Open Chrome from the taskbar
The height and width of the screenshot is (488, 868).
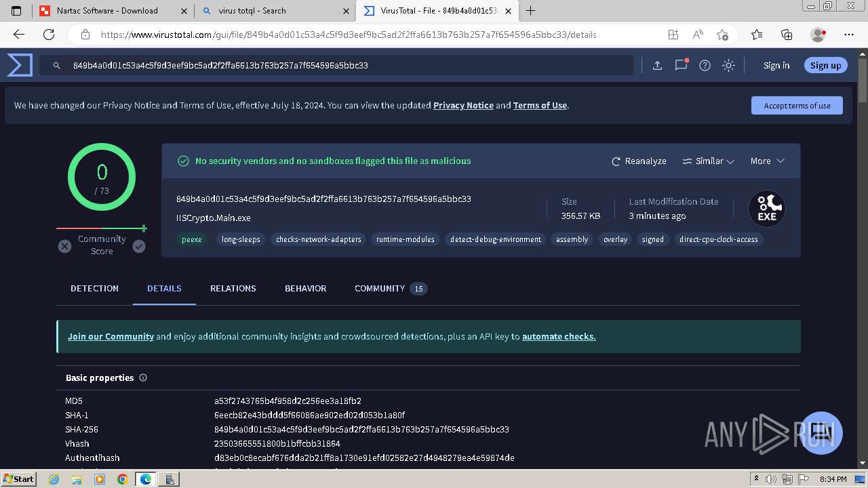122,479
